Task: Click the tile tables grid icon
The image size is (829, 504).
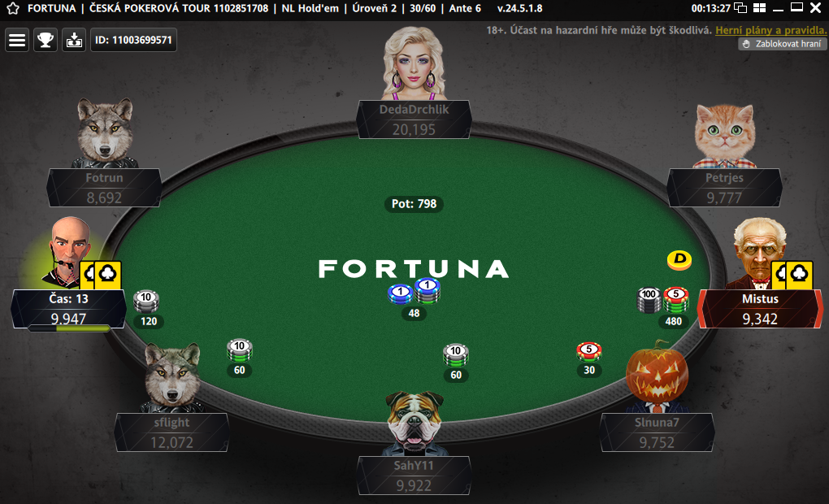Action: (759, 8)
